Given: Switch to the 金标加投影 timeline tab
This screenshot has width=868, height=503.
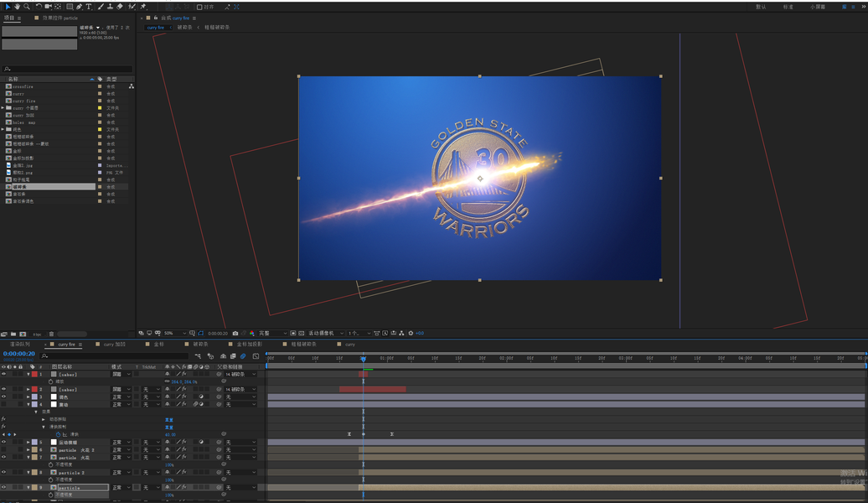Looking at the screenshot, I should point(249,345).
